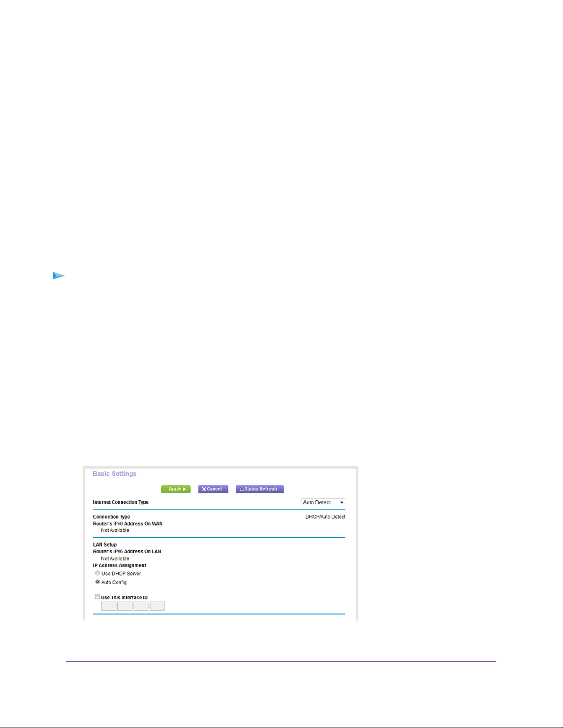
Task: Click the DHCP/Auto Detect value text
Action: [x=325, y=517]
